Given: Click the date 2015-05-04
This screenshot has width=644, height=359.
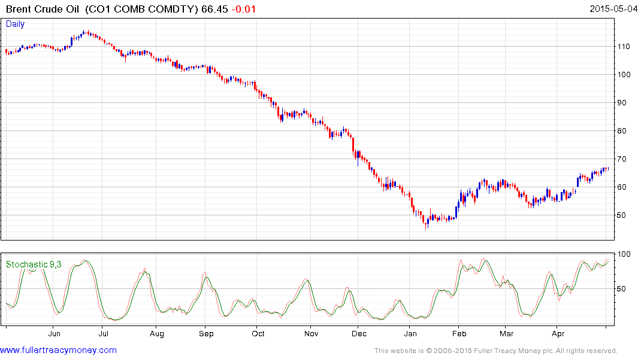Looking at the screenshot, I should pos(613,8).
